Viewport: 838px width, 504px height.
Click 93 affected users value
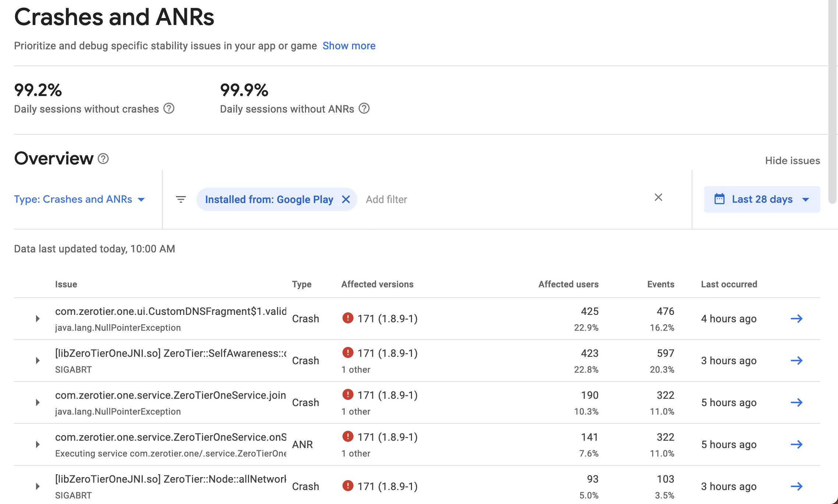[x=593, y=479]
